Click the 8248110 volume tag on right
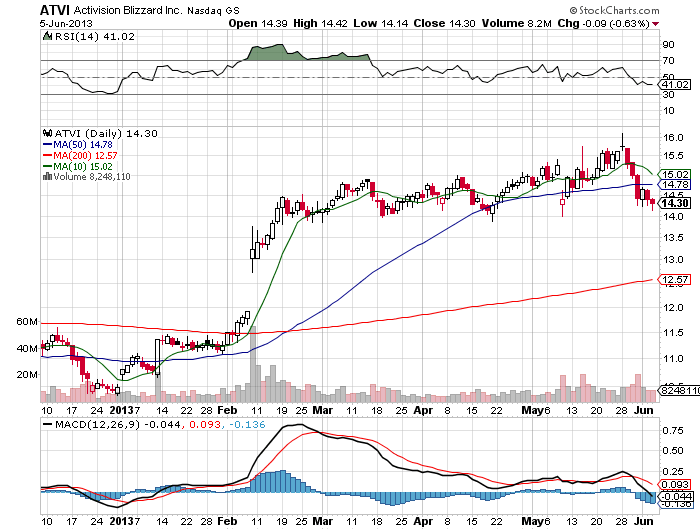The height and width of the screenshot is (530, 700). click(x=679, y=391)
